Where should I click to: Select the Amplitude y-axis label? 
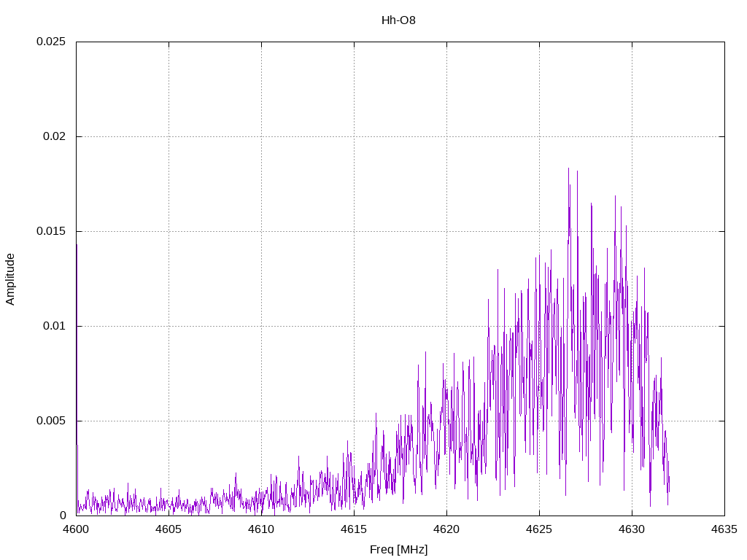pos(10,279)
